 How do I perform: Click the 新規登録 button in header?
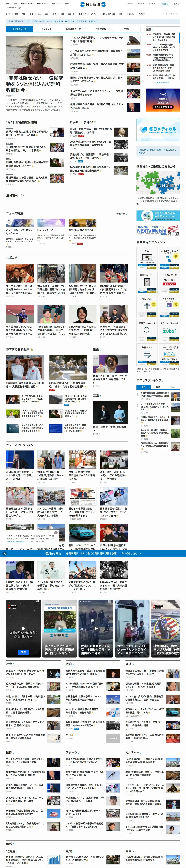(x=164, y=4)
